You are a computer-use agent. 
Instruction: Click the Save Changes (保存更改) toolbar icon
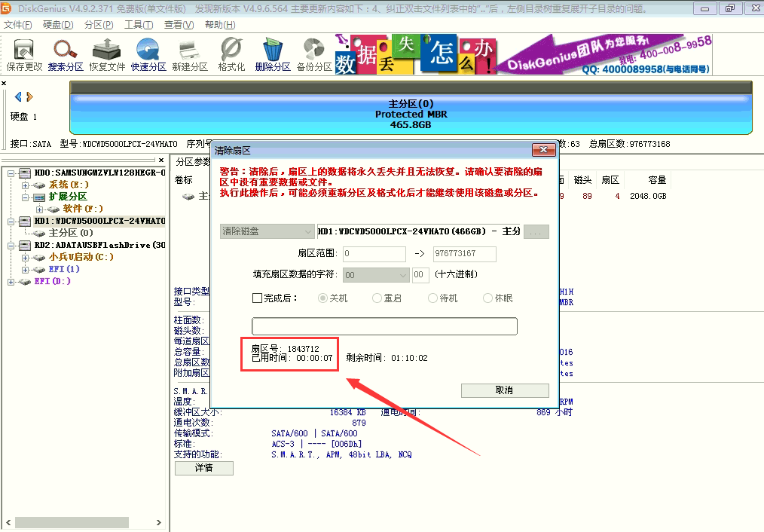[x=24, y=55]
